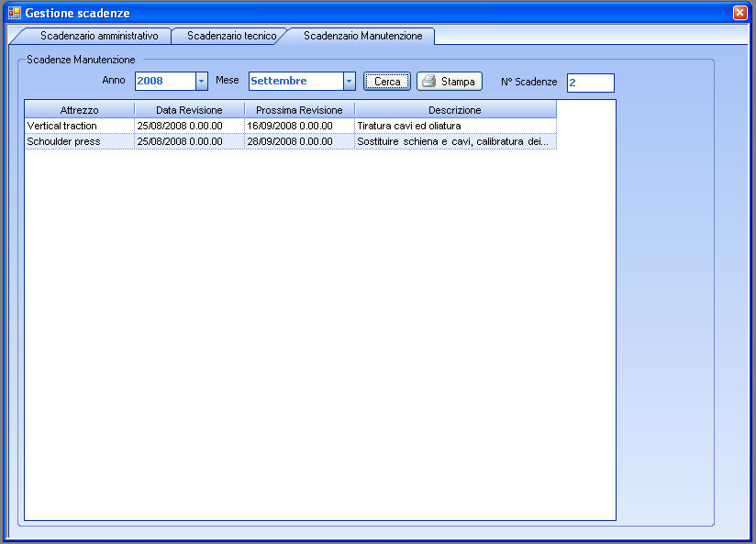Select the Schoulder press row
The height and width of the screenshot is (544, 756).
[x=64, y=141]
